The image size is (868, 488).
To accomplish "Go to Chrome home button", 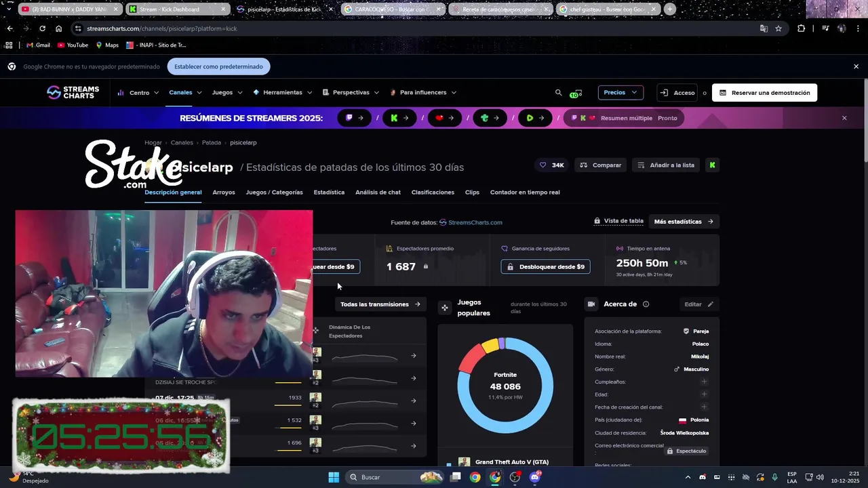I will tap(59, 28).
